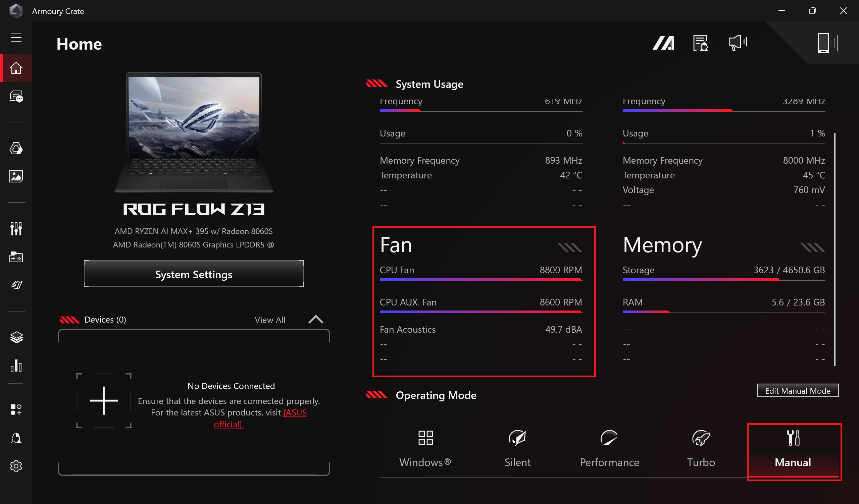Open the news megaphone icon

[x=738, y=43]
